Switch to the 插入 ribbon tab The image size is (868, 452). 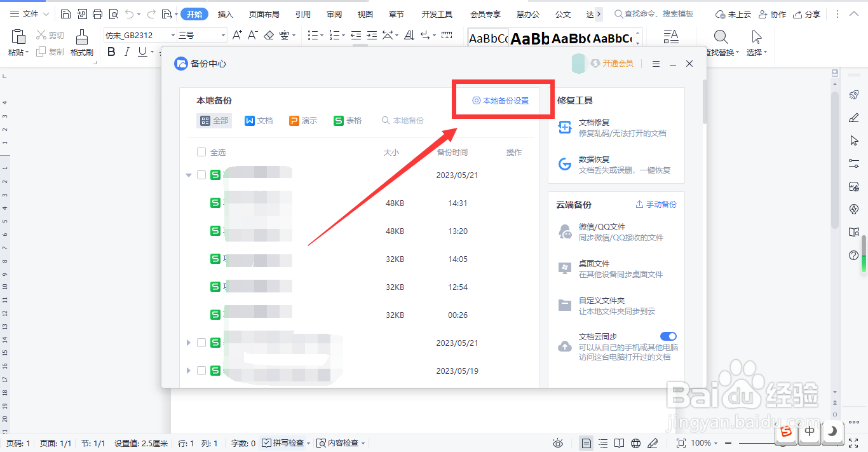click(x=225, y=13)
